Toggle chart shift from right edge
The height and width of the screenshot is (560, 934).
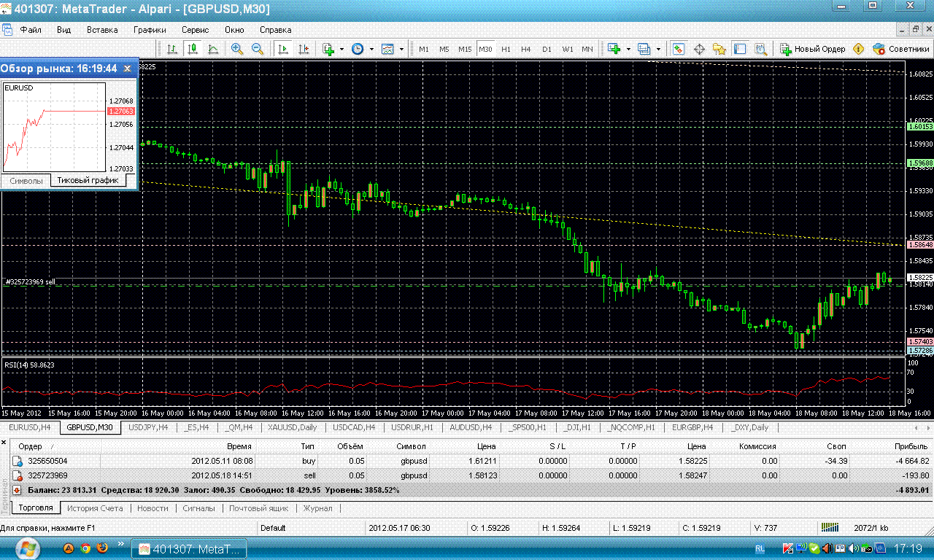point(304,49)
